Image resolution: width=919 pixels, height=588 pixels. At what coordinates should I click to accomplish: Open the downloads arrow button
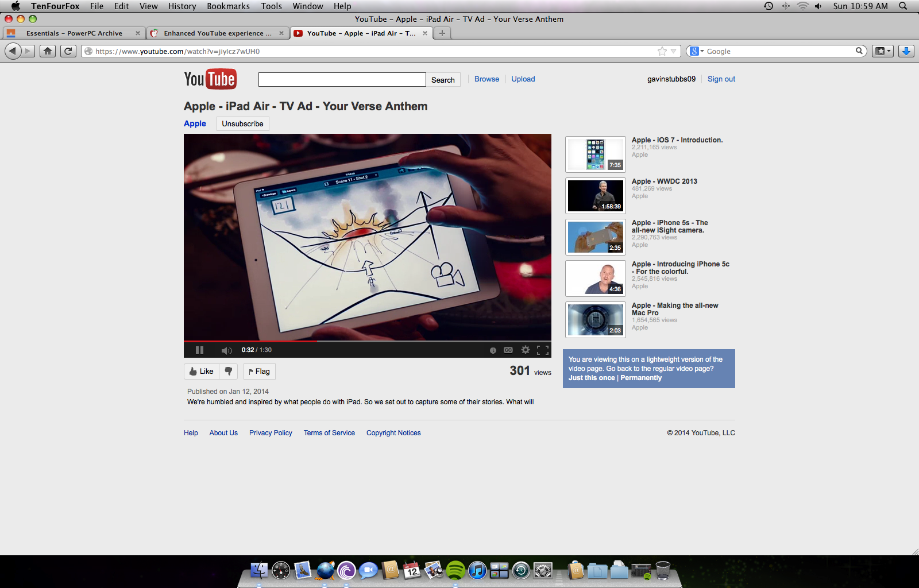click(x=906, y=51)
